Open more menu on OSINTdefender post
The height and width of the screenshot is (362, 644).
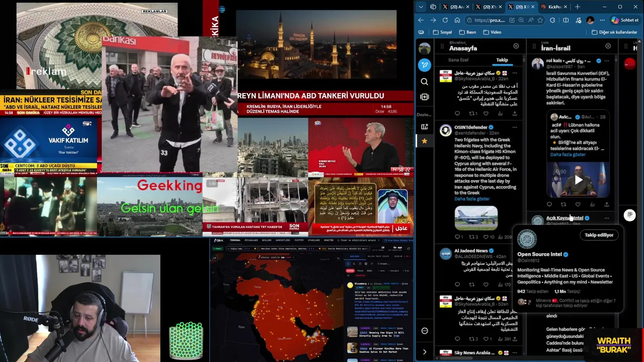pyautogui.click(x=514, y=127)
